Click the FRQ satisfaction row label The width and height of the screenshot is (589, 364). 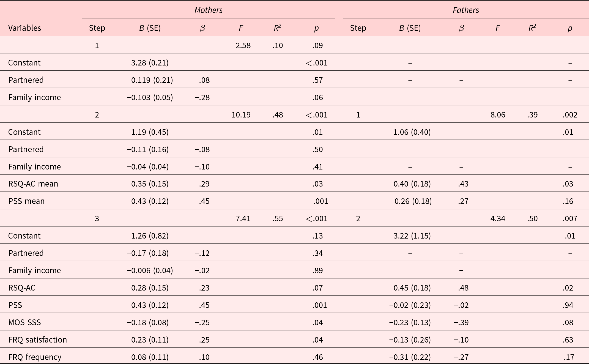pos(38,340)
